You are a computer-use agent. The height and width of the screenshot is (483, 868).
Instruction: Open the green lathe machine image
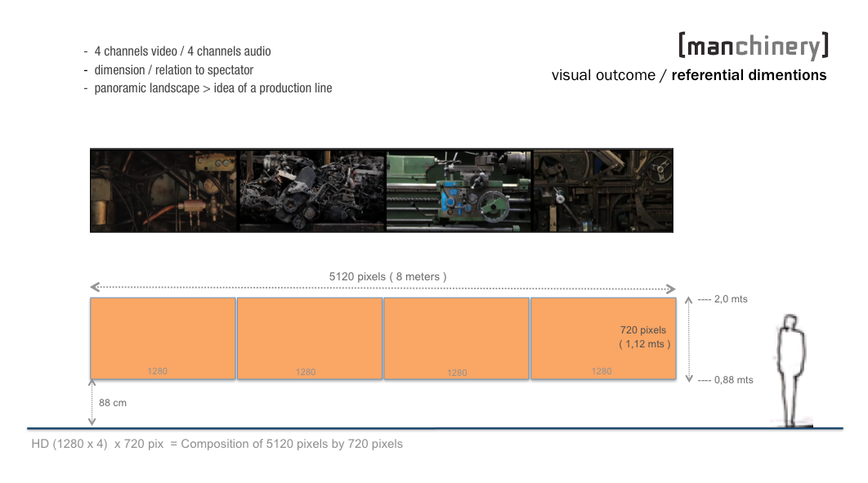click(459, 190)
